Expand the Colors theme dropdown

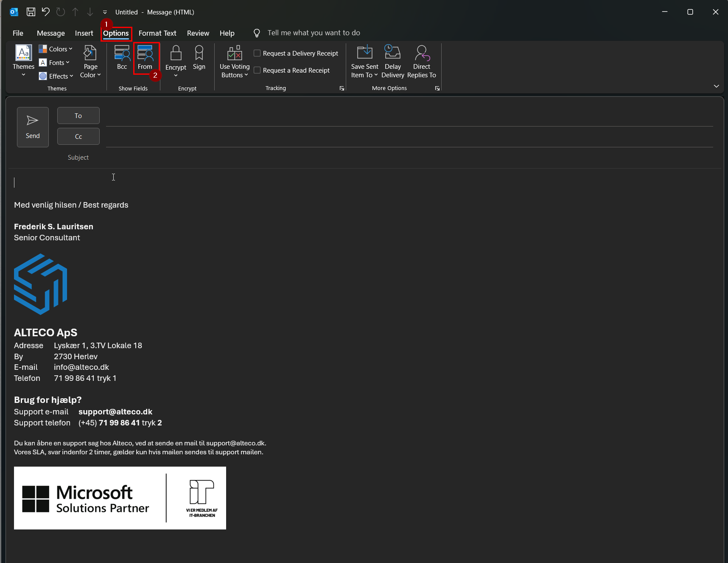click(56, 49)
